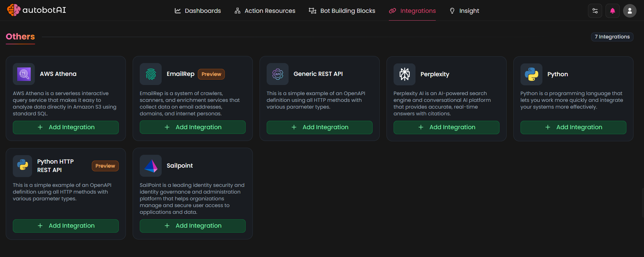The image size is (644, 257).
Task: Click the Perplexity card title
Action: [435, 74]
